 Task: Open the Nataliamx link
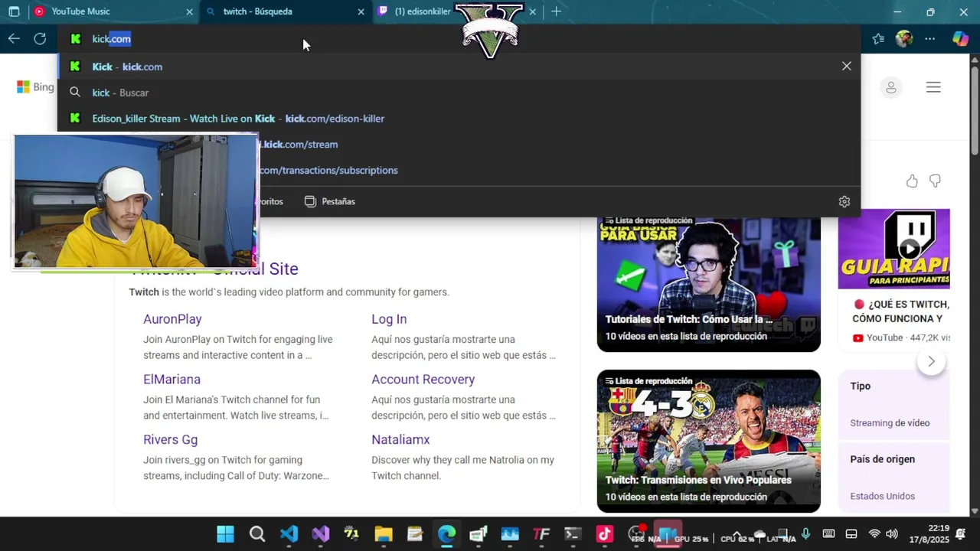[x=400, y=440]
